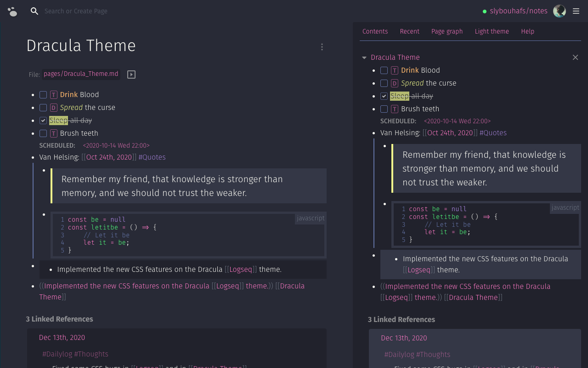This screenshot has width=588, height=368.
Task: Click the search magnifier icon
Action: tap(34, 11)
